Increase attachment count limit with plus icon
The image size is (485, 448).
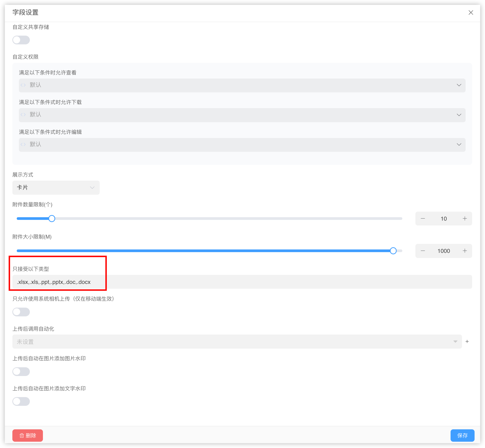[x=465, y=219]
